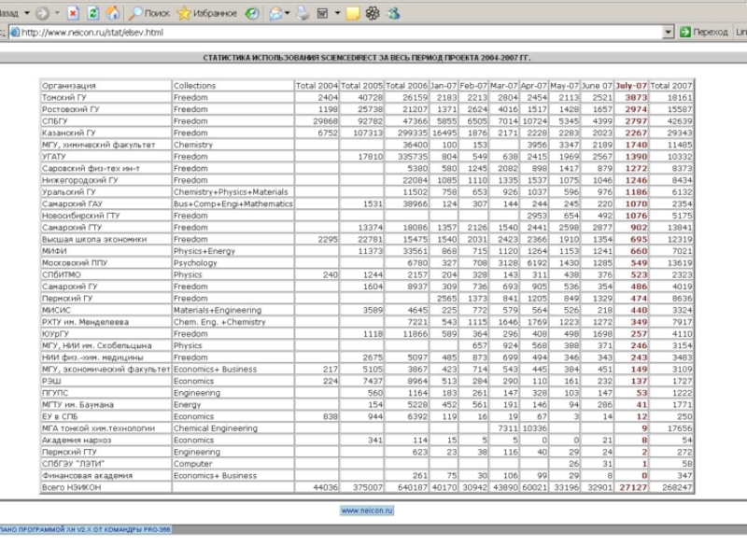Expand the Back button history dropdown
This screenshot has height=560, width=747.
point(27,14)
